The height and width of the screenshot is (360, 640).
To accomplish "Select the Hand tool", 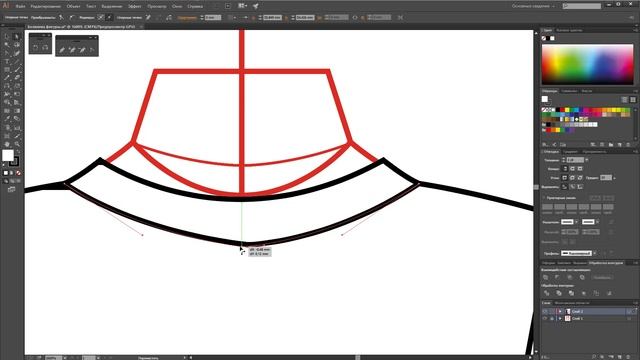I will coord(7,144).
